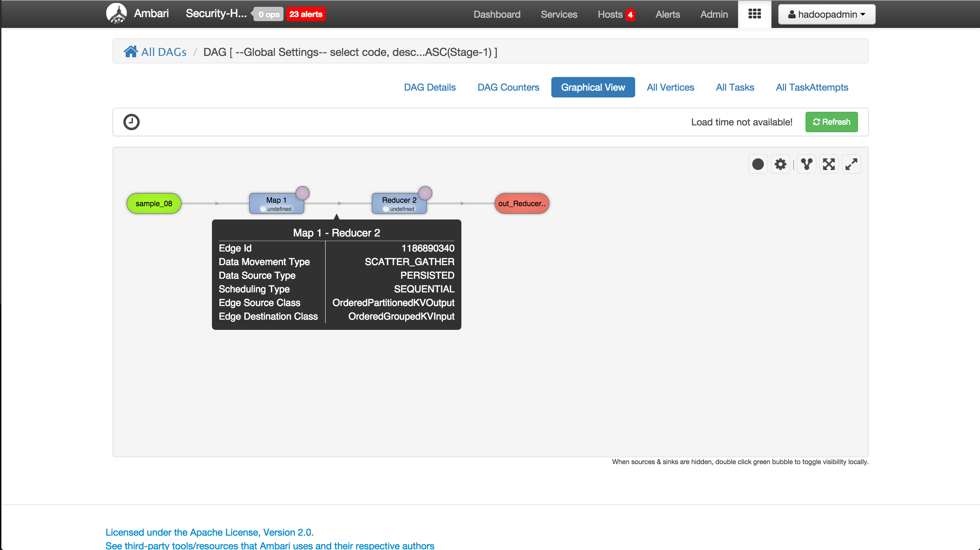Viewport: 980px width, 550px height.
Task: Select the Reducer 2 vertex node
Action: [x=398, y=203]
